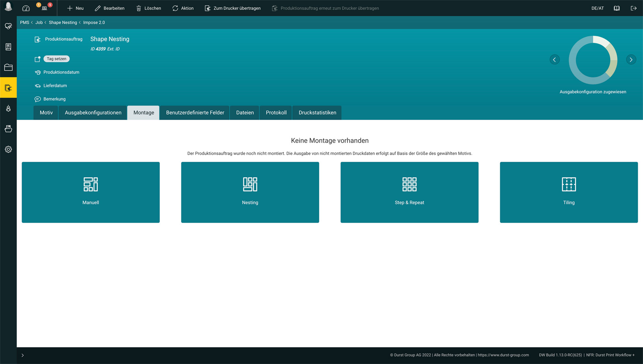The width and height of the screenshot is (643, 364).
Task: Click the Bemerkung comment icon
Action: tap(38, 99)
